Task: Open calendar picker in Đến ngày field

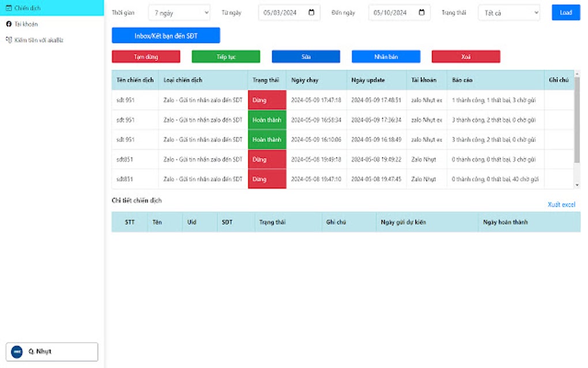Action: coord(421,12)
